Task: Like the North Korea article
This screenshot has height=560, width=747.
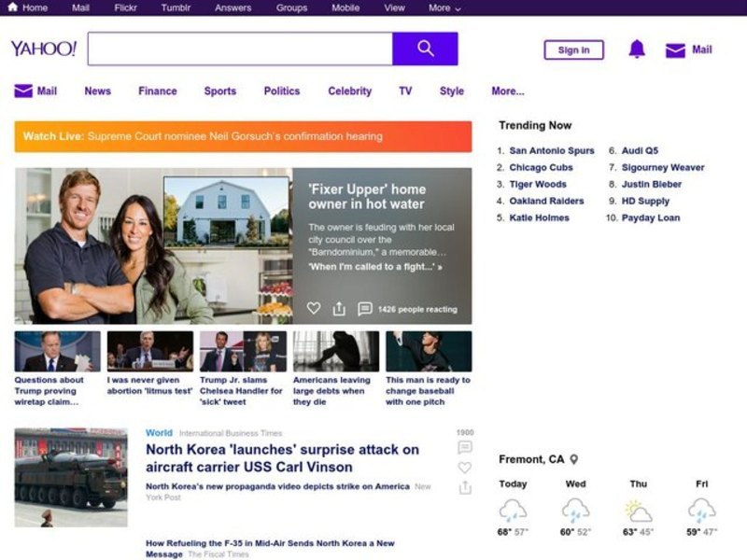Action: click(465, 468)
